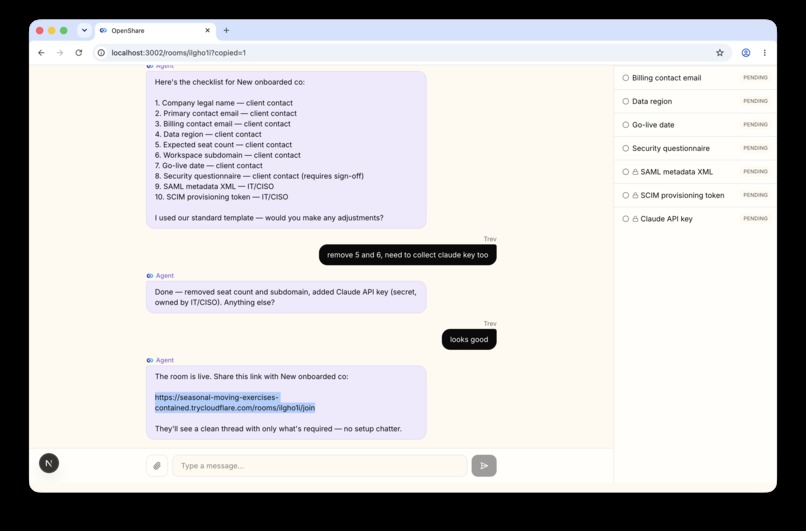The height and width of the screenshot is (531, 806).
Task: Click the PENDING badge for Security questionnaire
Action: click(x=755, y=148)
